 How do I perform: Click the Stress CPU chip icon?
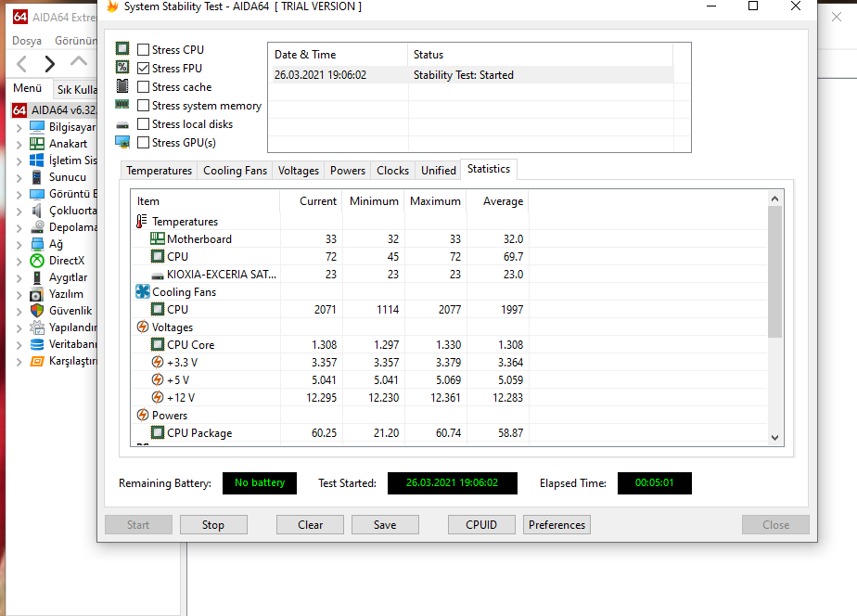122,48
